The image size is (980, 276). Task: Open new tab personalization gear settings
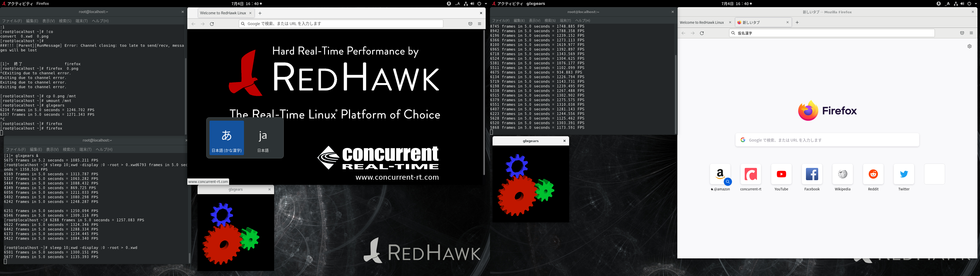(969, 46)
